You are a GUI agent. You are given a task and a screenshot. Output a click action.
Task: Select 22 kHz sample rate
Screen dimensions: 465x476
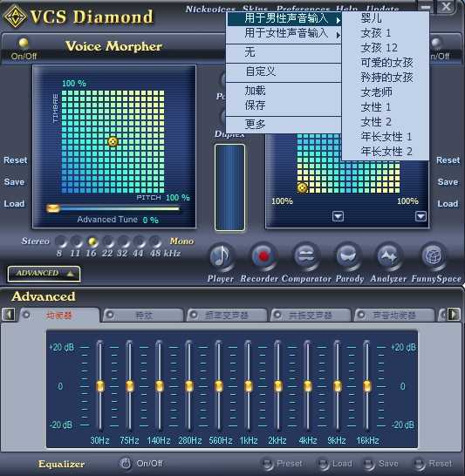pos(107,241)
